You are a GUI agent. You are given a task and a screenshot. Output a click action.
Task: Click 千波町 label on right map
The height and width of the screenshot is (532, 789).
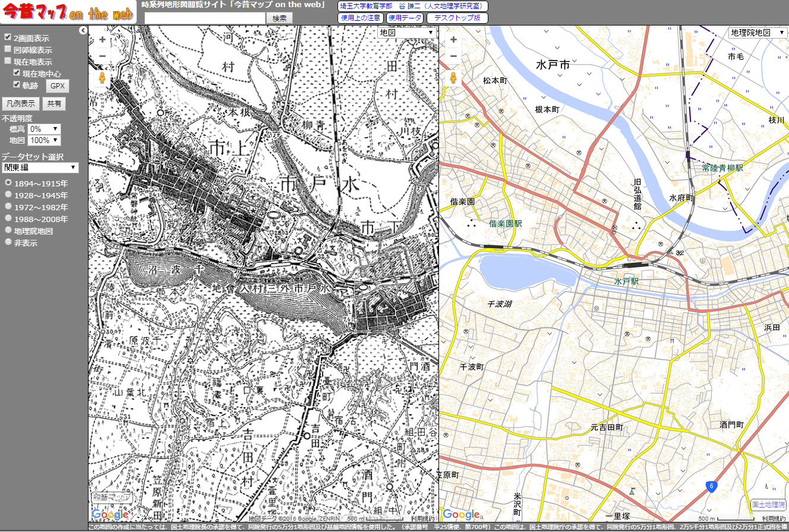click(x=473, y=367)
